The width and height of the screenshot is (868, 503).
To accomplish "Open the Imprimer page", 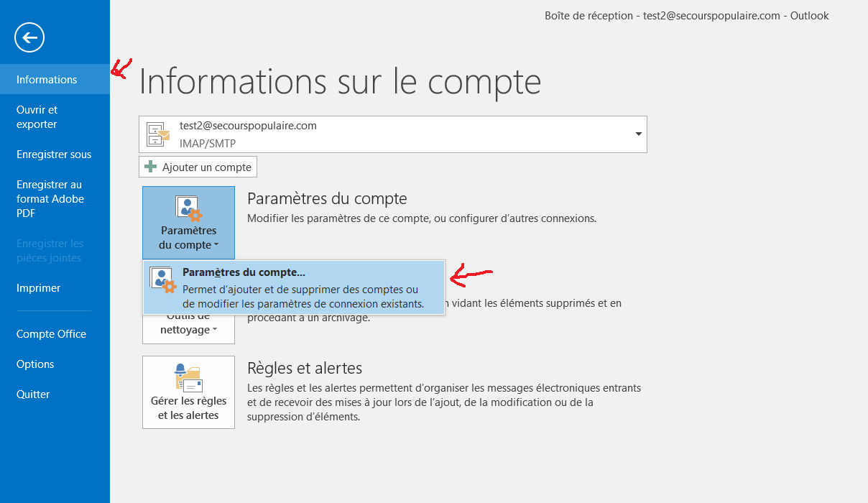I will (x=39, y=288).
